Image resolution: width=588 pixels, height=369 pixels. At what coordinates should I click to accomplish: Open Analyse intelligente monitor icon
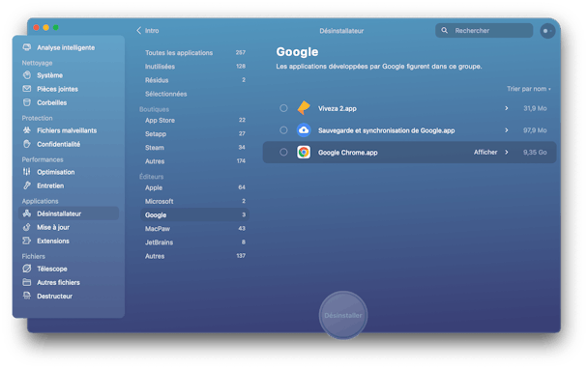click(x=27, y=47)
